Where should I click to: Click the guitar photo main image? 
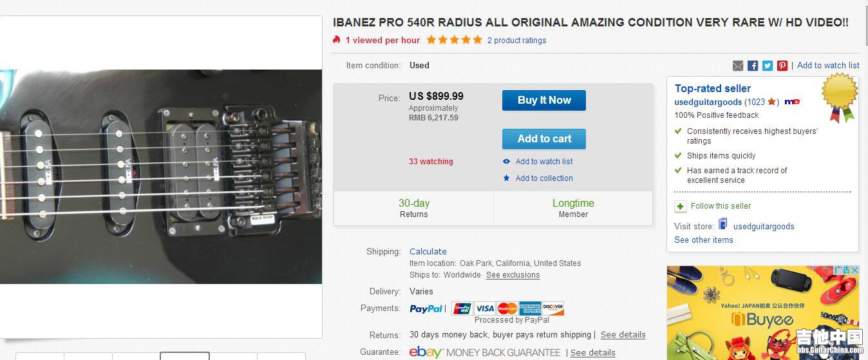point(161,177)
